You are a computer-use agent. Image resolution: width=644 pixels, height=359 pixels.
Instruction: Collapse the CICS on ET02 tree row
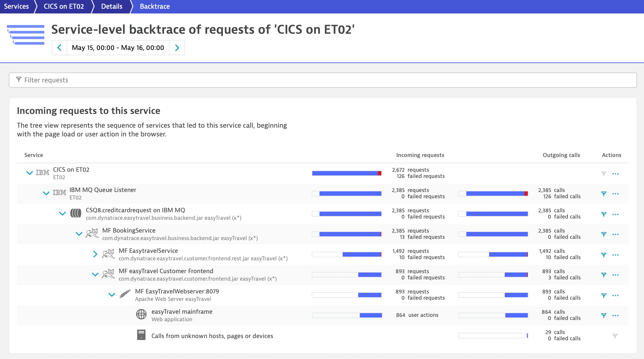coord(29,173)
